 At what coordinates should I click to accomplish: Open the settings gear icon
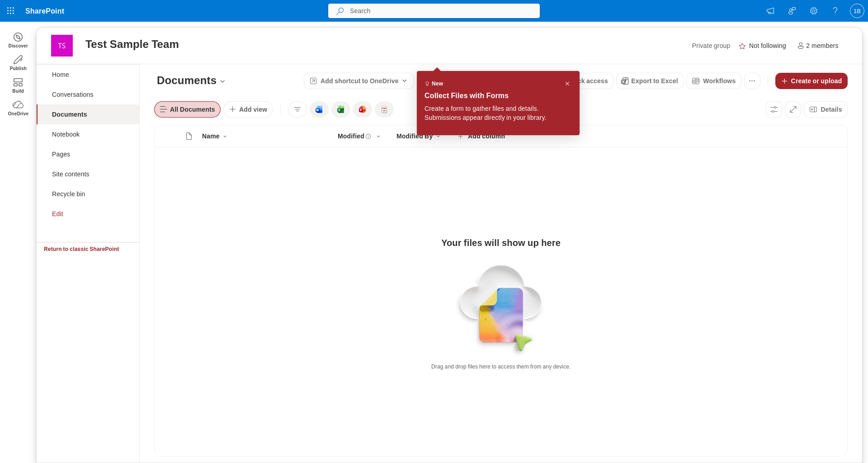[x=814, y=11]
